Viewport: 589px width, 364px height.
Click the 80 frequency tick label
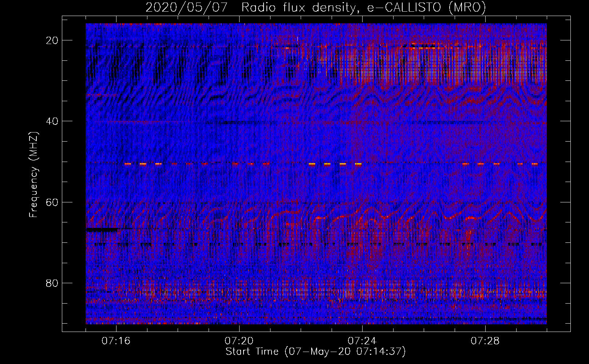[x=52, y=283]
